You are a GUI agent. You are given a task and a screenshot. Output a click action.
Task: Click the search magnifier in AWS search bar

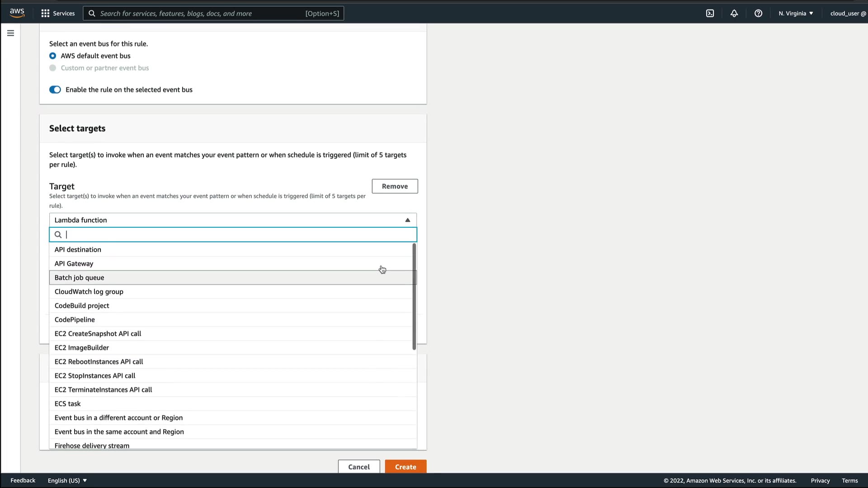[92, 14]
